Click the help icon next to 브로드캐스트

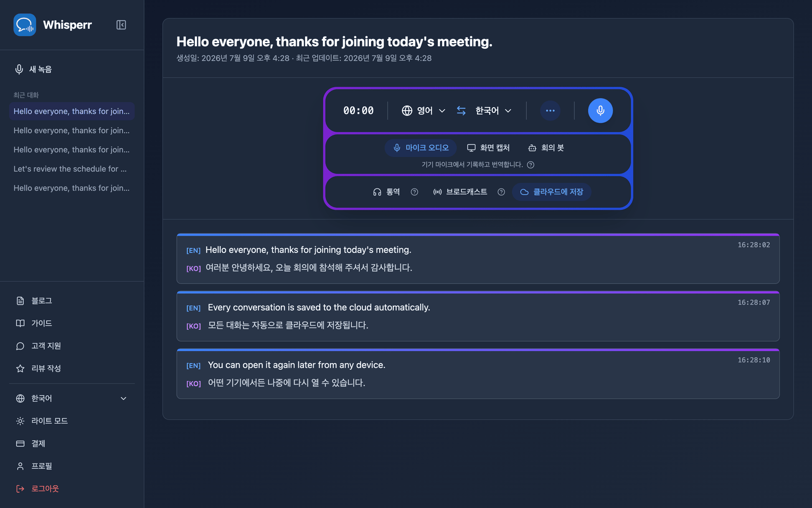[x=501, y=192]
